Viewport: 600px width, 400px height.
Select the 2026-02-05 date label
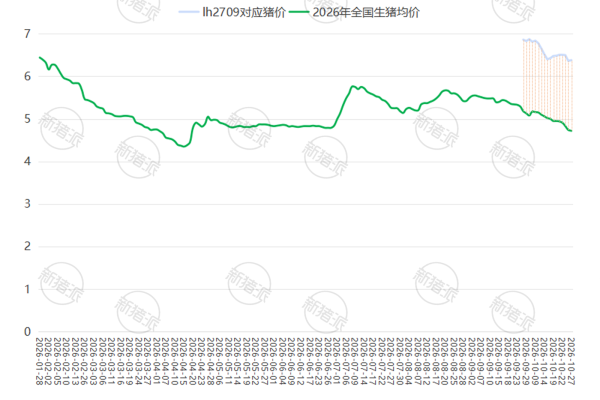point(57,361)
